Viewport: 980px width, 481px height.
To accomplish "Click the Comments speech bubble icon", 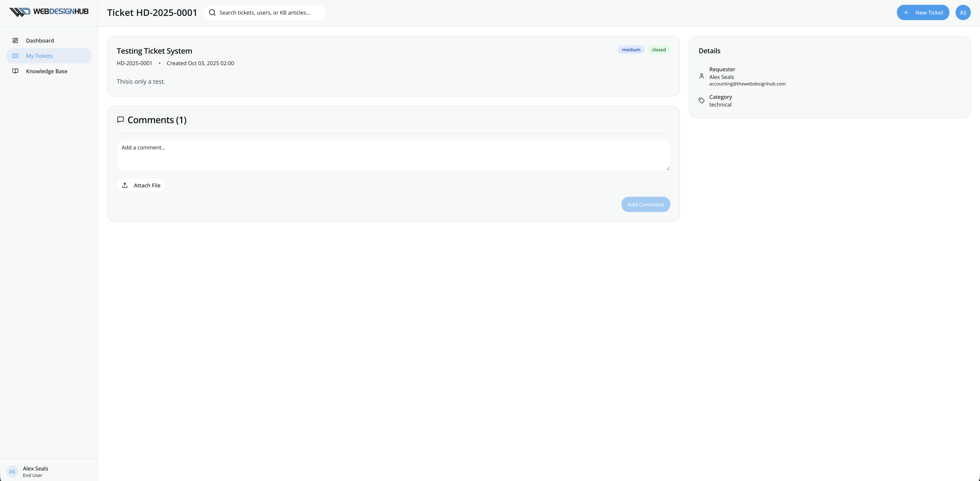I will (121, 120).
